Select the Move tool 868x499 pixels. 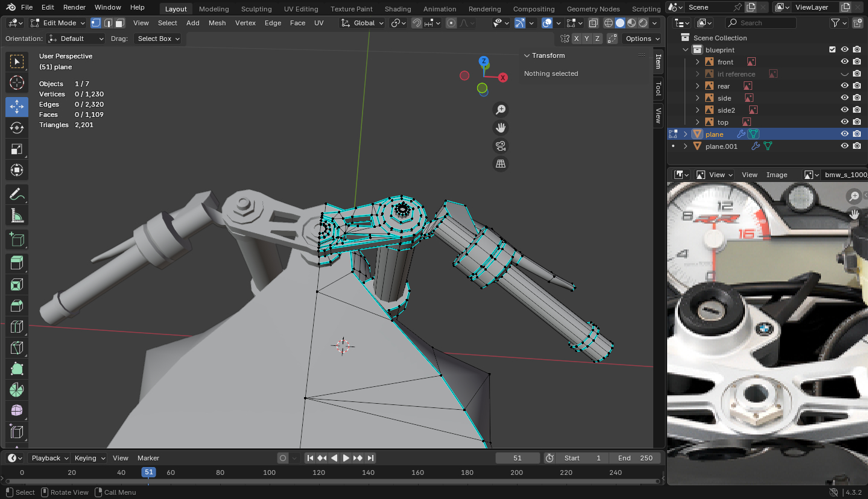[17, 107]
